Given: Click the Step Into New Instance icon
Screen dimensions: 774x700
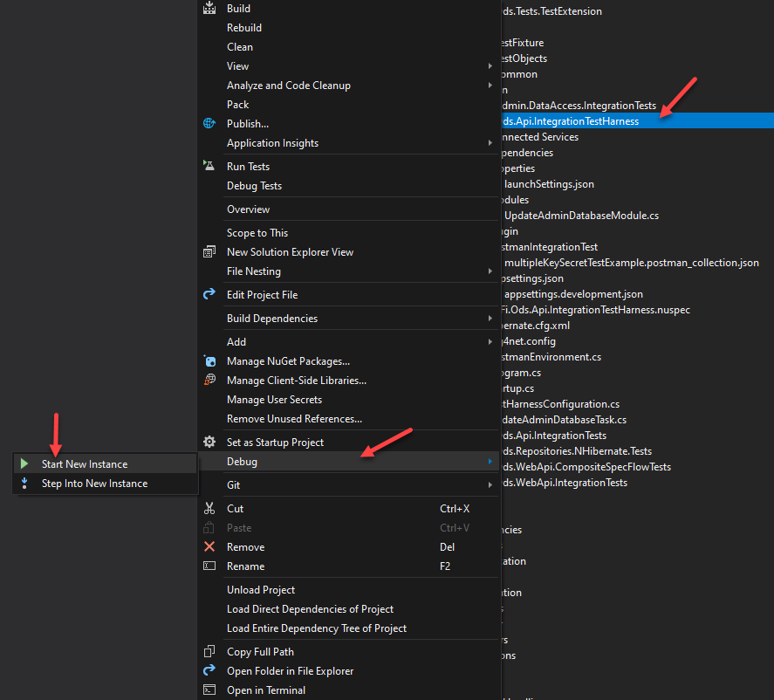Looking at the screenshot, I should click(24, 483).
